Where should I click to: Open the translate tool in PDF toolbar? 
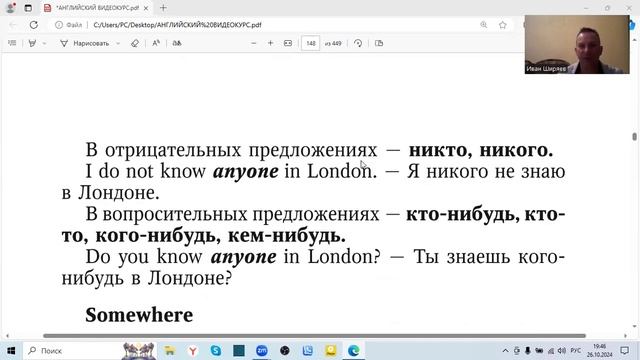[x=177, y=43]
